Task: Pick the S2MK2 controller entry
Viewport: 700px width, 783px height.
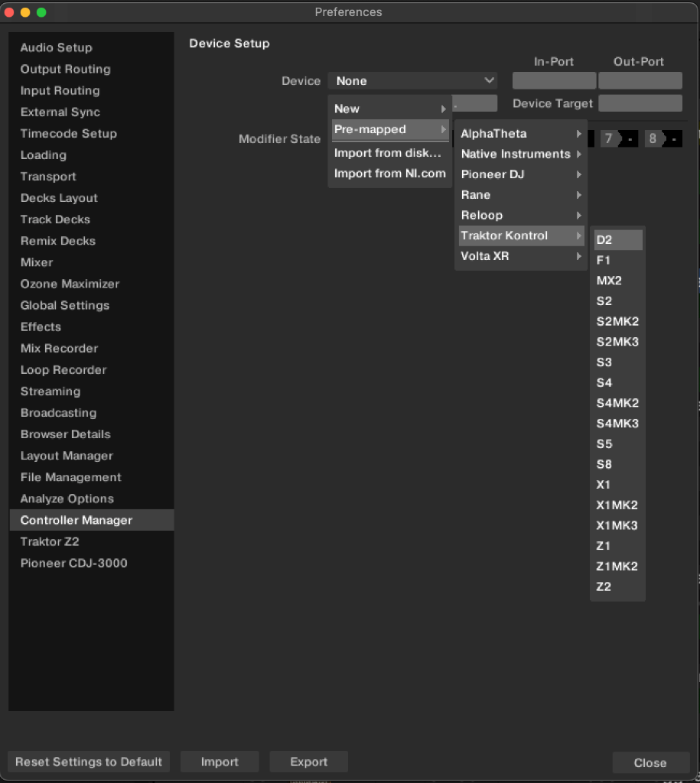Action: [x=618, y=322]
